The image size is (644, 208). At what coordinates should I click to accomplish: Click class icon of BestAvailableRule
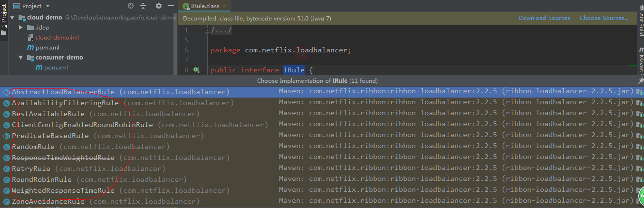pyautogui.click(x=7, y=114)
